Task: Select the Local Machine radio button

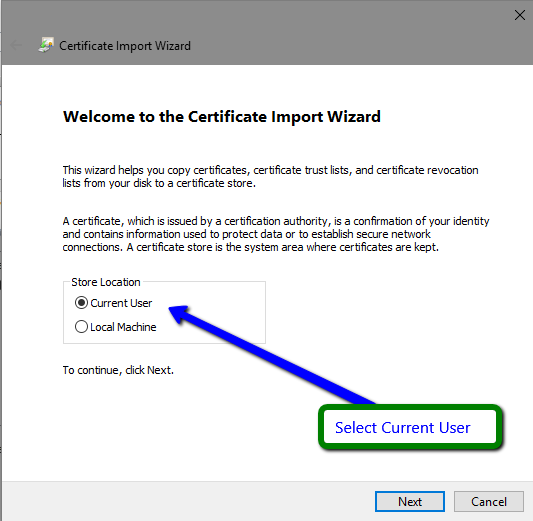Action: click(x=81, y=327)
